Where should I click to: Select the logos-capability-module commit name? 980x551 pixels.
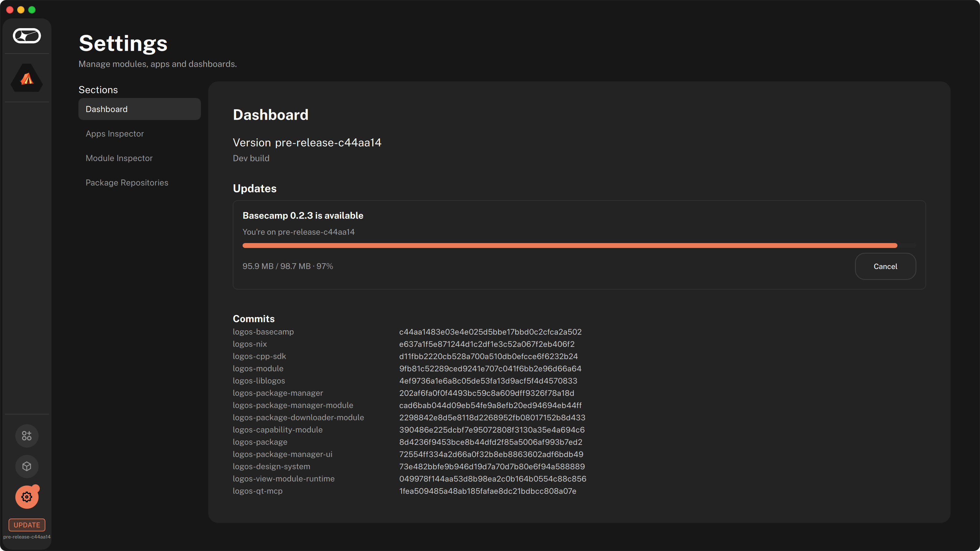click(278, 430)
